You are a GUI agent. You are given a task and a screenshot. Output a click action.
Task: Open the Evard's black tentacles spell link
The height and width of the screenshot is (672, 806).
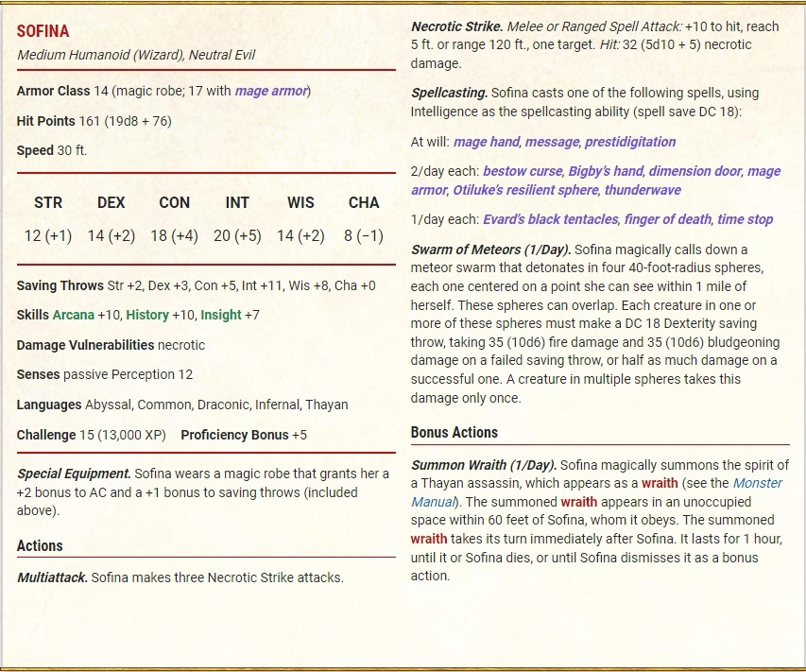pos(551,219)
